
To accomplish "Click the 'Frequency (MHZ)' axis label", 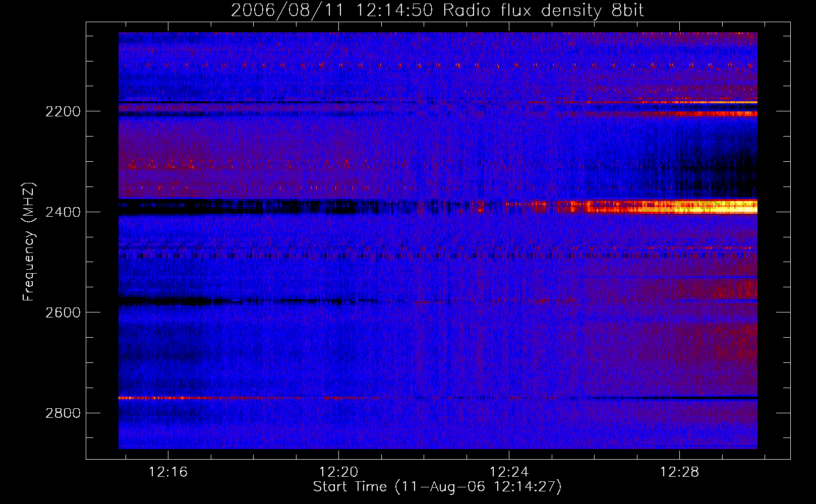I will click(29, 242).
